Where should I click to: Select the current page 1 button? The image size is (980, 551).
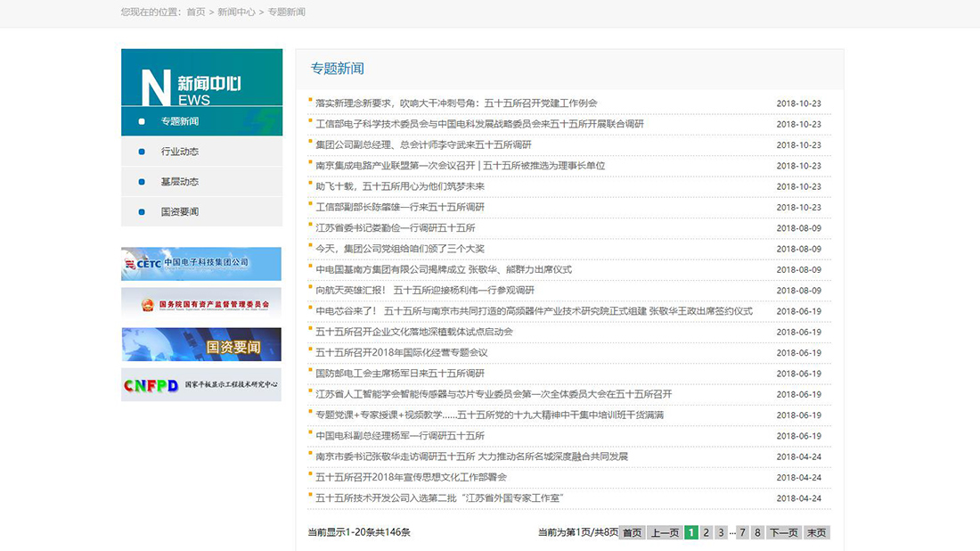691,532
